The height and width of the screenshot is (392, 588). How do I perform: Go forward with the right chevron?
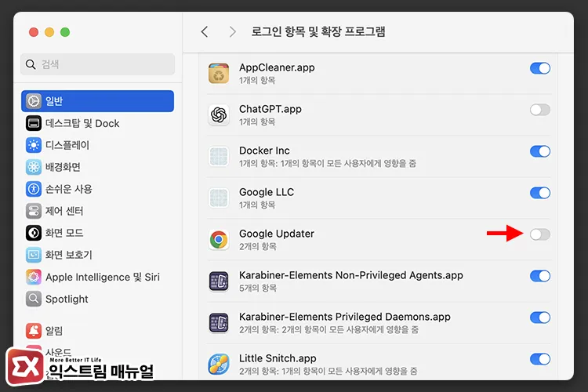click(233, 32)
